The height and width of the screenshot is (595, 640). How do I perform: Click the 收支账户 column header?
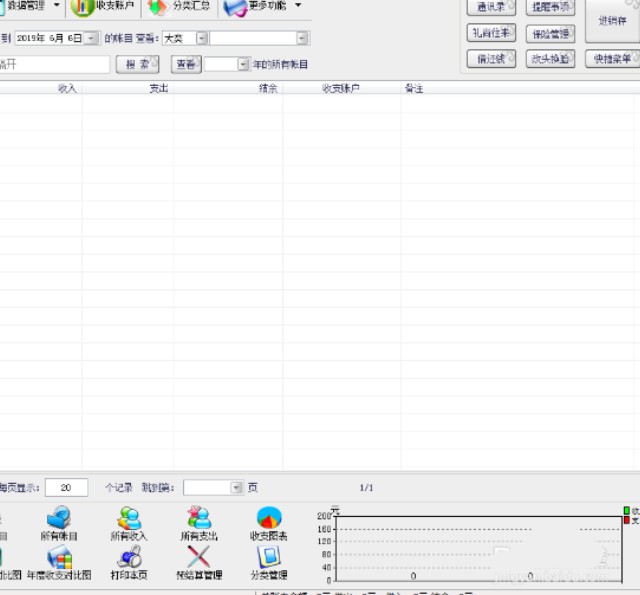tap(340, 88)
